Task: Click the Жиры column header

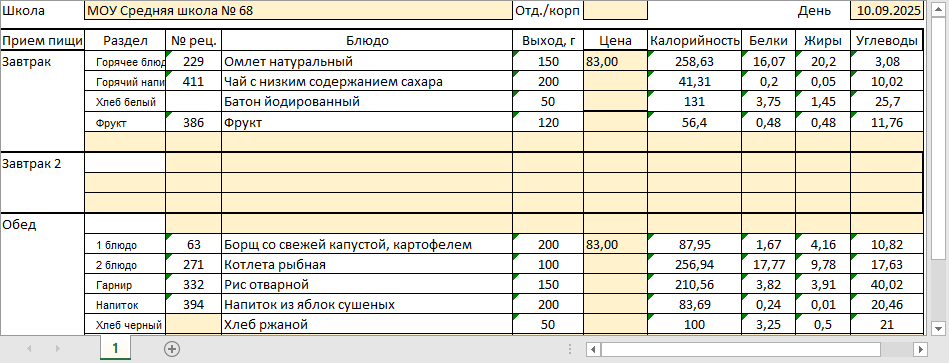Action: 823,41
